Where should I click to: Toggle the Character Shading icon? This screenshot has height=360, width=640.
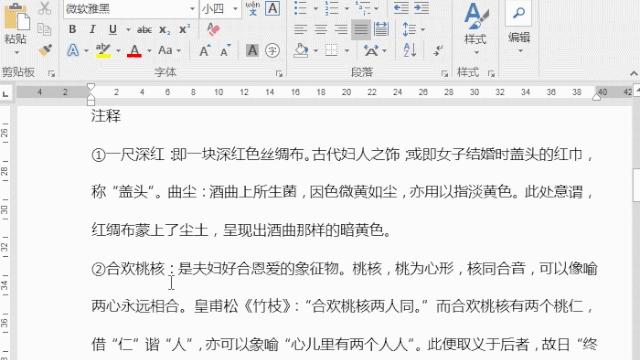252,50
